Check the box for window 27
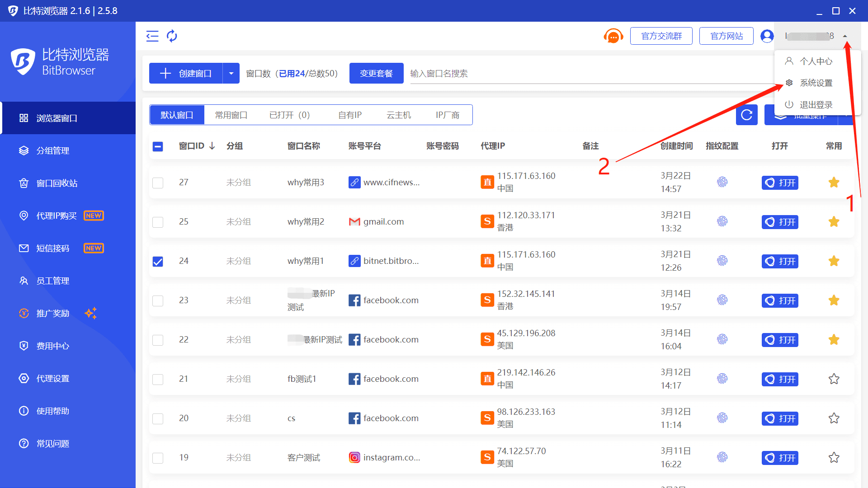 pos(158,183)
